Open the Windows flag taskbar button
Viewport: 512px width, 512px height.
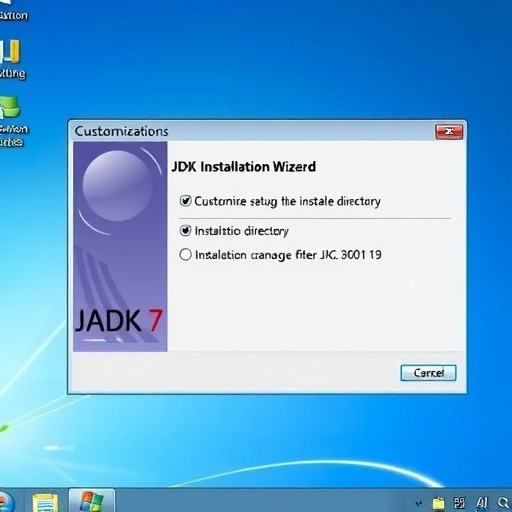pyautogui.click(x=92, y=501)
